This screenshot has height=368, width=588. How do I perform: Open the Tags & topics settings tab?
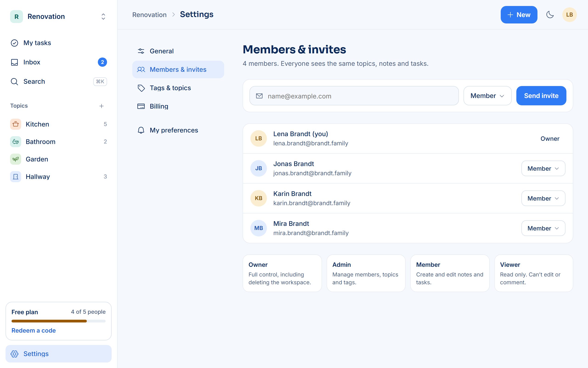click(178, 88)
